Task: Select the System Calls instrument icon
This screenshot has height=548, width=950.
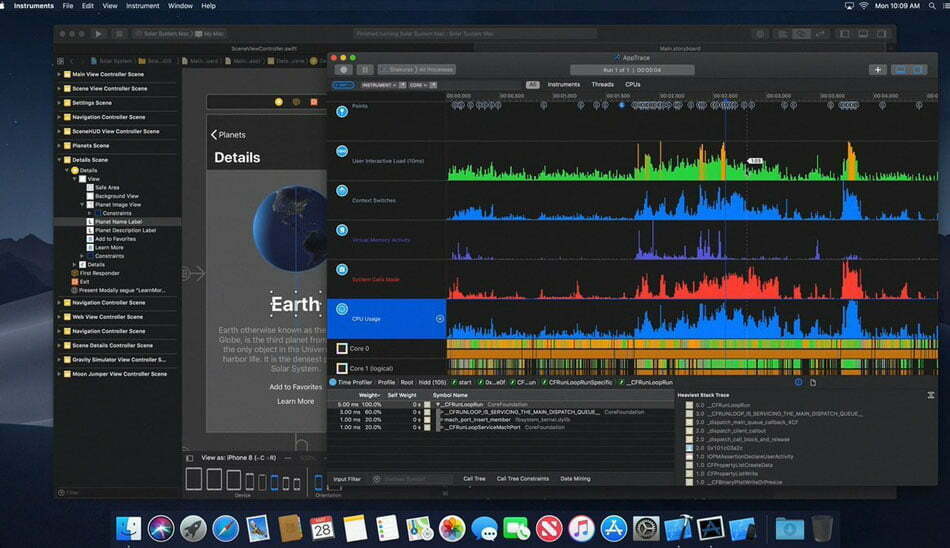Action: [342, 269]
